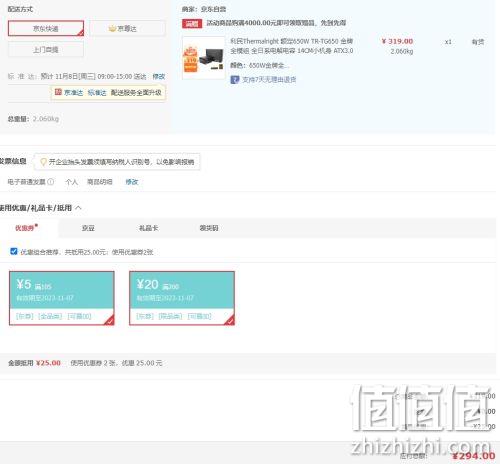The width and height of the screenshot is (500, 464).
Task: Switch to the 京豆 tab
Action: point(88,228)
